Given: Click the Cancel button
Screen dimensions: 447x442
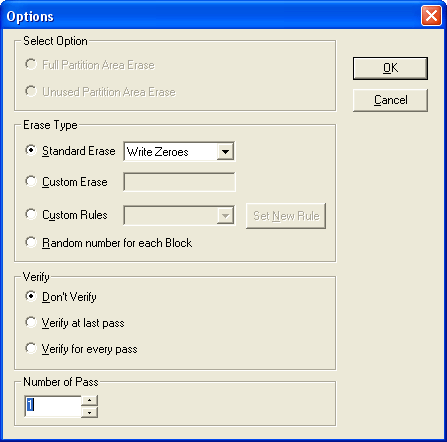Looking at the screenshot, I should pos(390,100).
